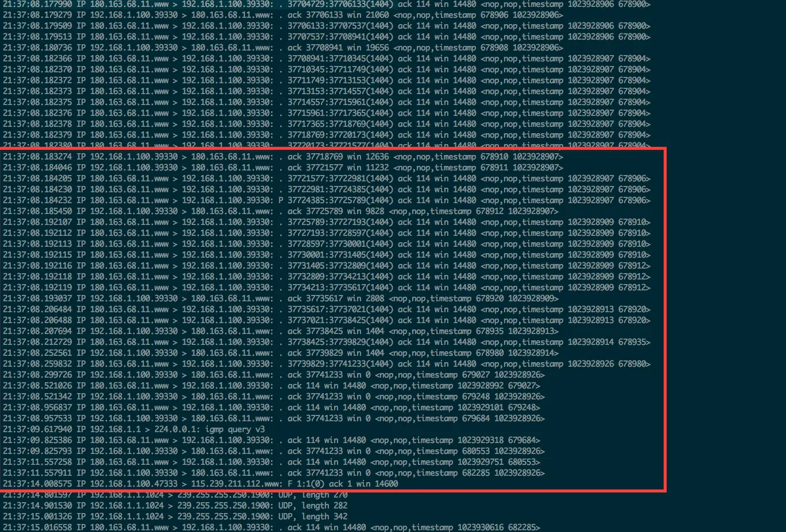Click the "UDP, length 342" text
This screenshot has width=786, height=532.
point(313,517)
